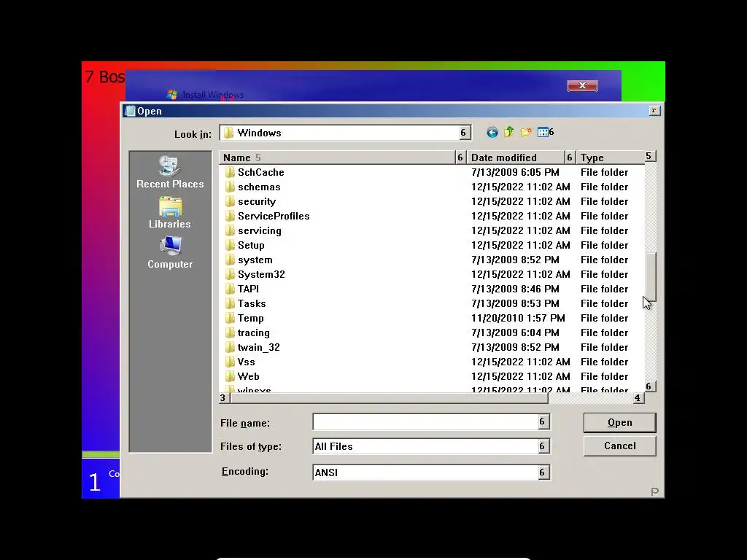This screenshot has width=747, height=560.
Task: Expand the File name dropdown arrow
Action: click(543, 421)
